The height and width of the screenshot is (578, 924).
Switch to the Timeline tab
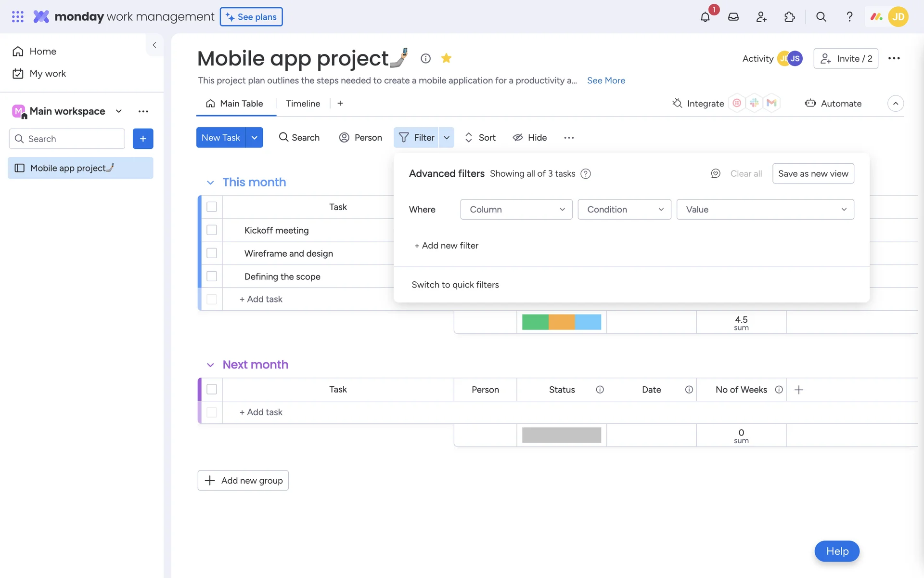tap(303, 104)
